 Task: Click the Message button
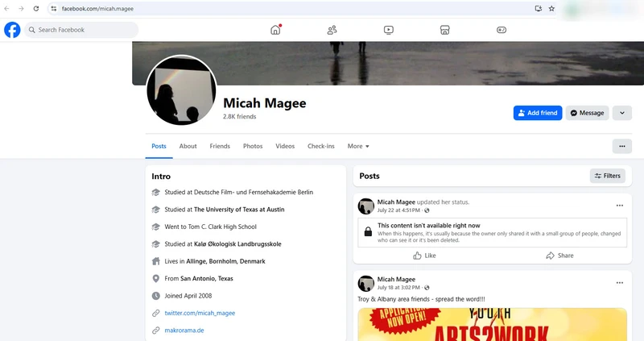tap(588, 113)
